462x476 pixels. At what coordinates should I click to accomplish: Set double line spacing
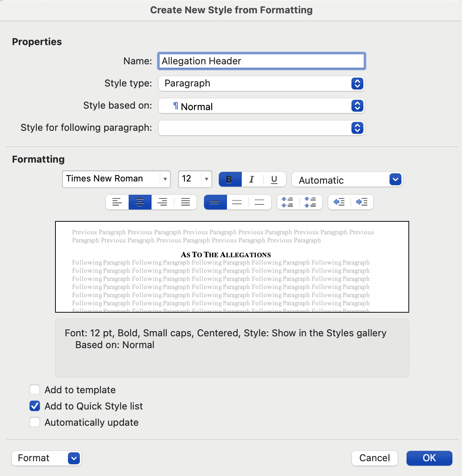[260, 202]
